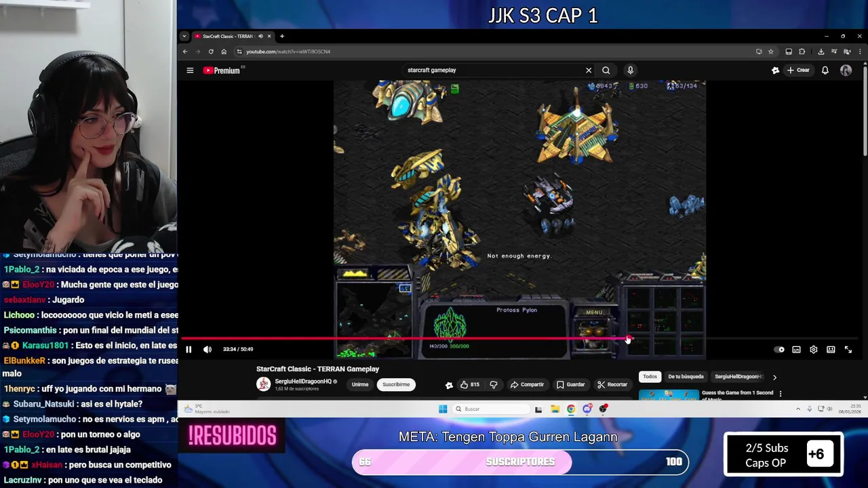
Task: Show hidden system tray icons
Action: [798, 409]
